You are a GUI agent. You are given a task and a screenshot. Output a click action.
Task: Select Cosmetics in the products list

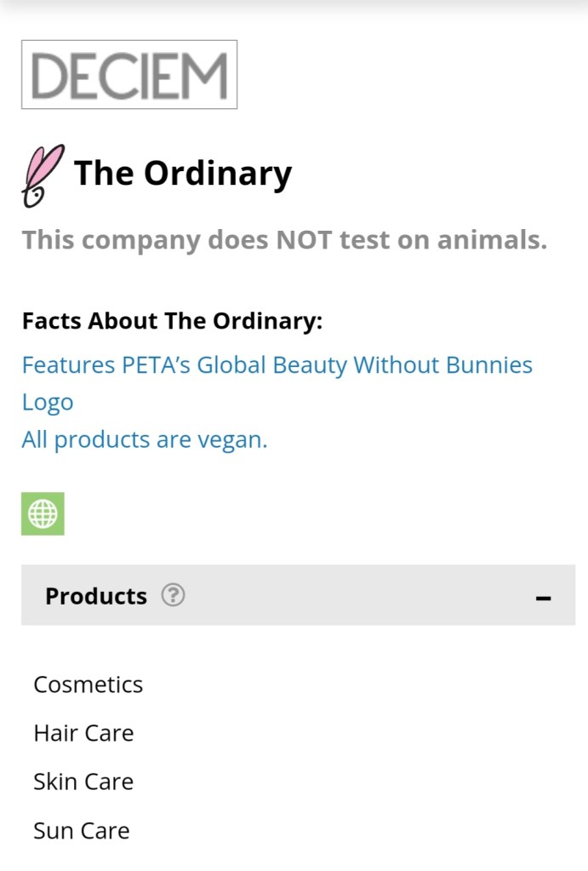point(88,685)
